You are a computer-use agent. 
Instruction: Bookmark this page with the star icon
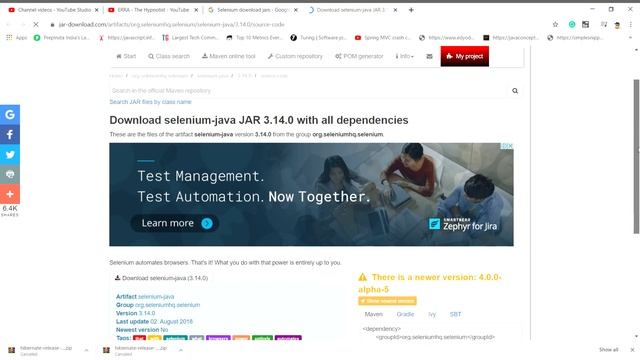tap(555, 24)
